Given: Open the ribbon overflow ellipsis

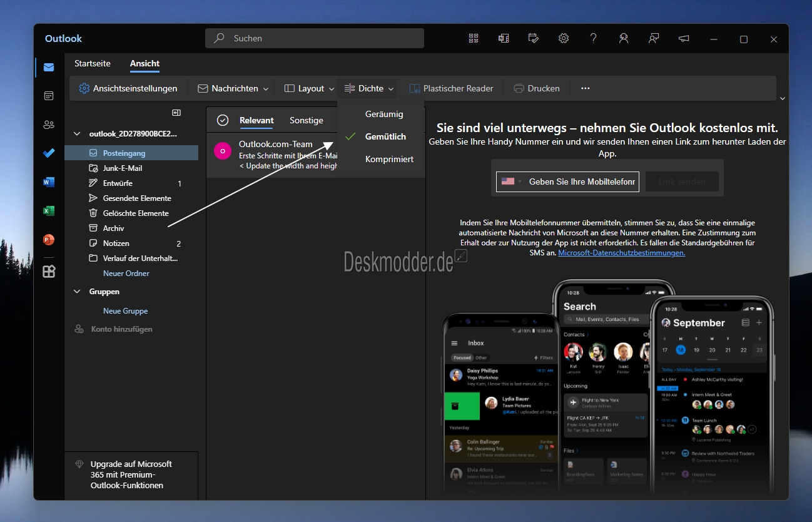Looking at the screenshot, I should tap(586, 88).
